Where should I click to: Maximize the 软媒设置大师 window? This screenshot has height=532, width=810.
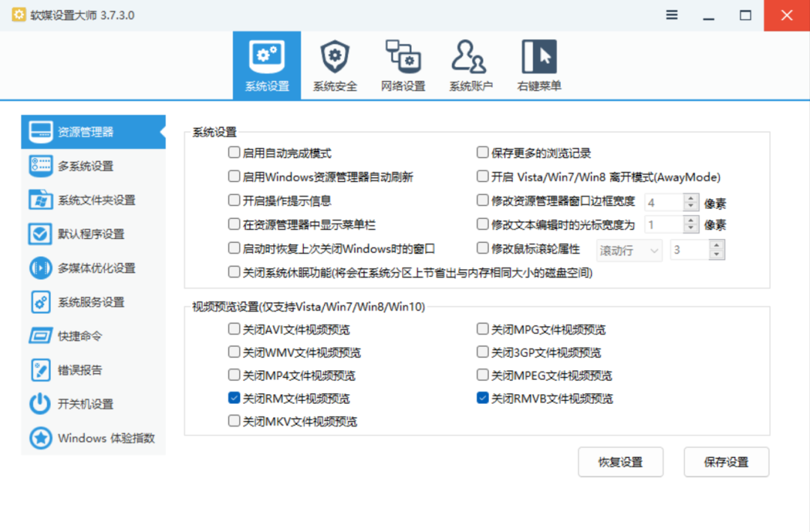pyautogui.click(x=745, y=16)
